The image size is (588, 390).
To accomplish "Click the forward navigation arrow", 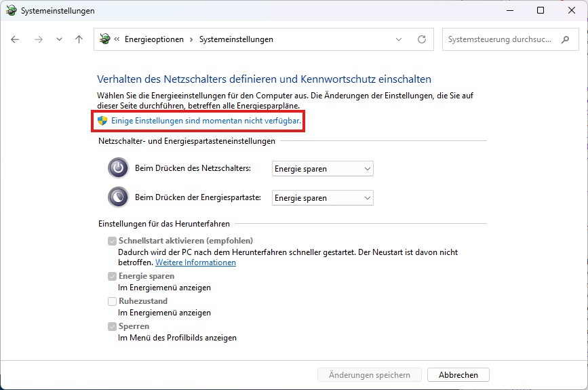I will [x=38, y=39].
